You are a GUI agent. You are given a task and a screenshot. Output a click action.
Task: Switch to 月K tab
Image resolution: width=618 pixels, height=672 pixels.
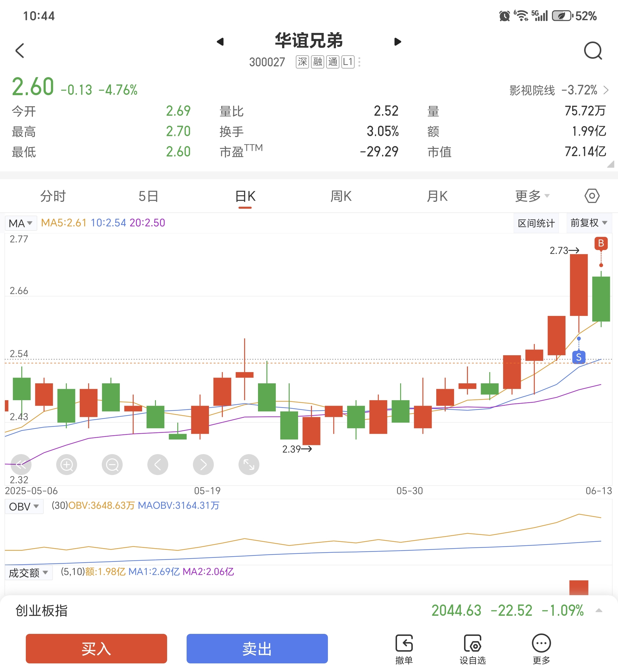(x=437, y=196)
